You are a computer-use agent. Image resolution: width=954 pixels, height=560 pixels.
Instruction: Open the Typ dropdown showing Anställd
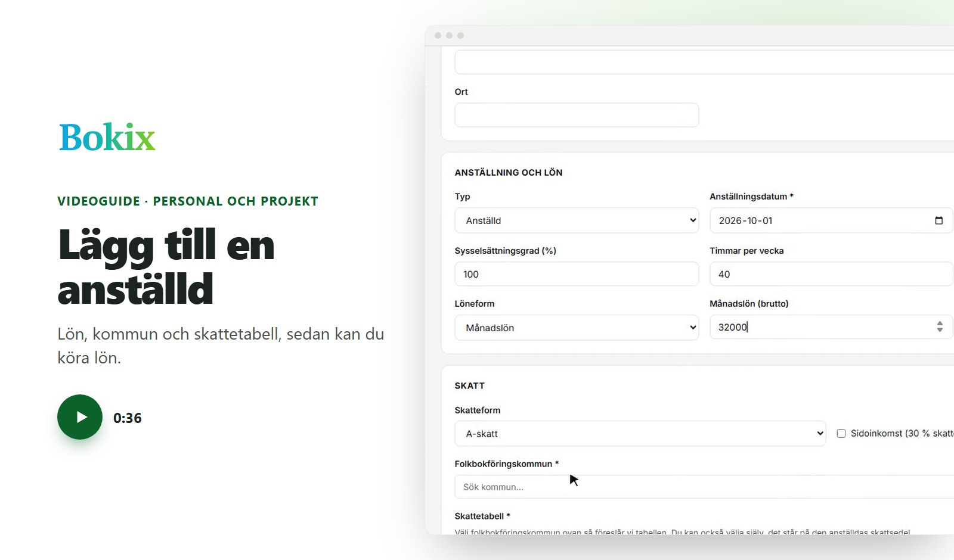click(577, 220)
